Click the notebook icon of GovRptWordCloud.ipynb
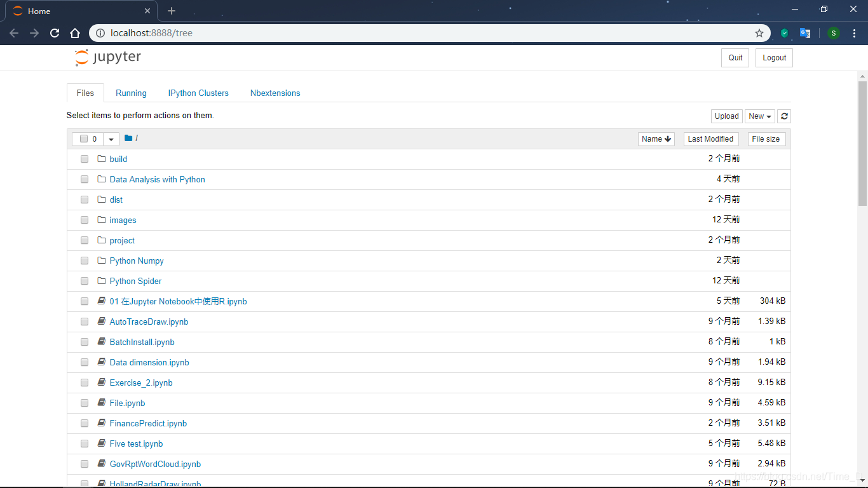Image resolution: width=868 pixels, height=488 pixels. pyautogui.click(x=102, y=464)
